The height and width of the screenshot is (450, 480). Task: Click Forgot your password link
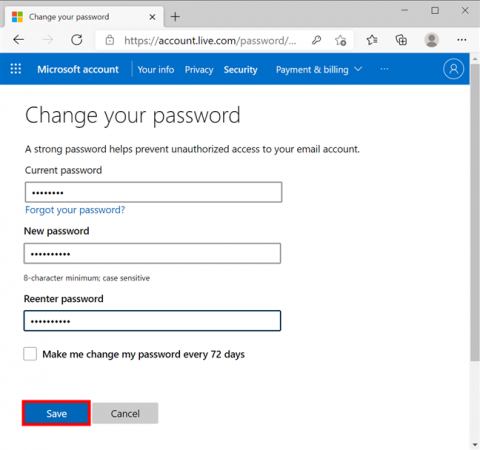pos(75,210)
